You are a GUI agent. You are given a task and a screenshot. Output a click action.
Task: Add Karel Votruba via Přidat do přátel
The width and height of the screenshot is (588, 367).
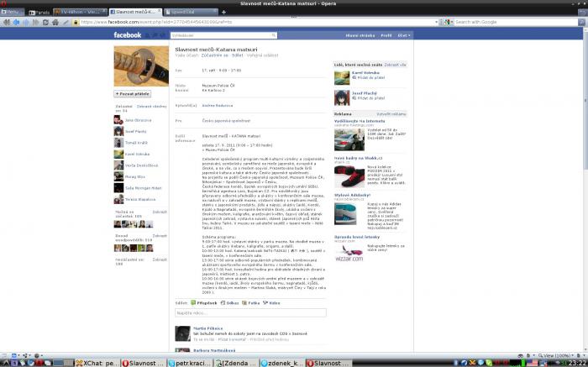tap(368, 77)
